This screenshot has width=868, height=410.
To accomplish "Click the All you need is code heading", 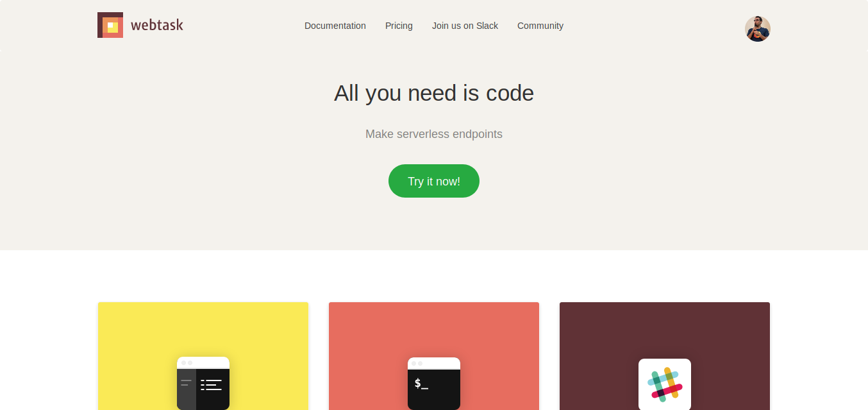I will (434, 93).
